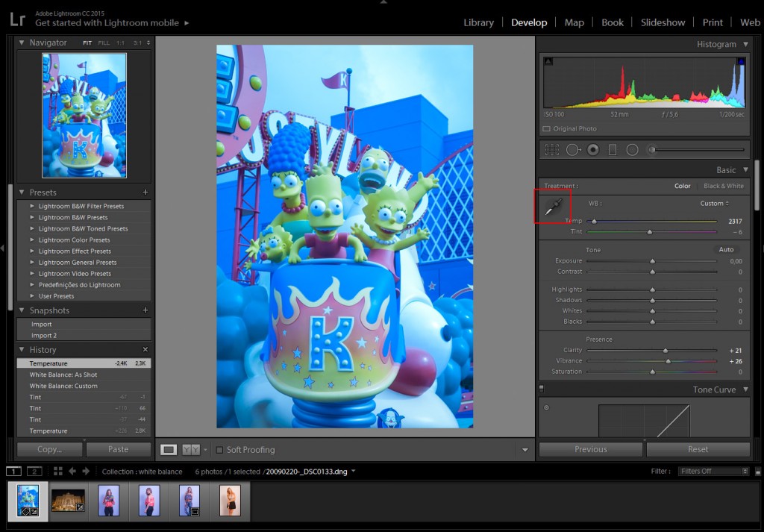Open the WB Custom preset dropdown
The width and height of the screenshot is (764, 532).
coord(714,204)
